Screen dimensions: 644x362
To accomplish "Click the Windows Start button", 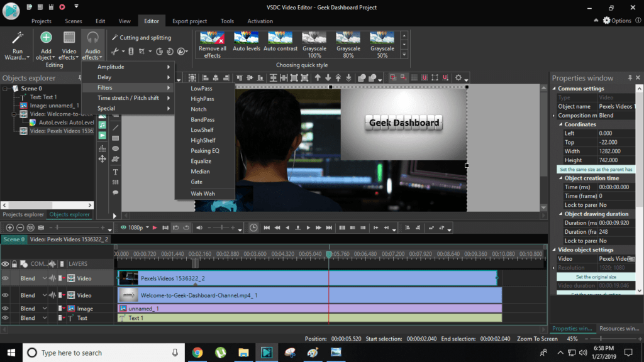I will [x=11, y=353].
